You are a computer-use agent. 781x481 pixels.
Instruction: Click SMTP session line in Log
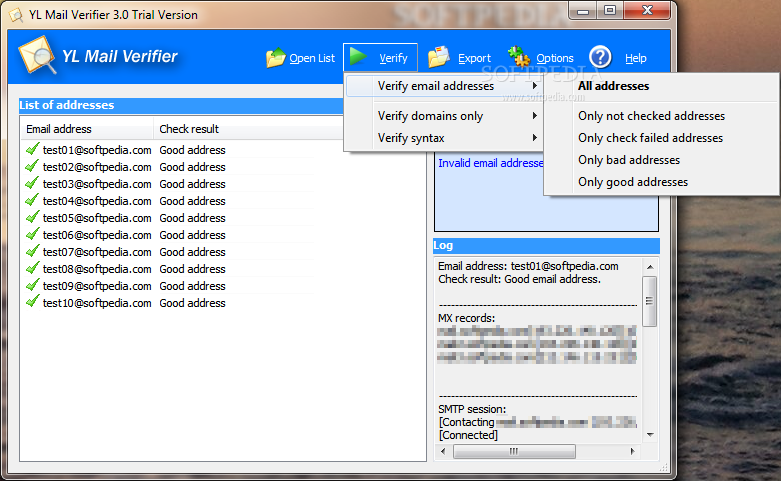(x=472, y=409)
